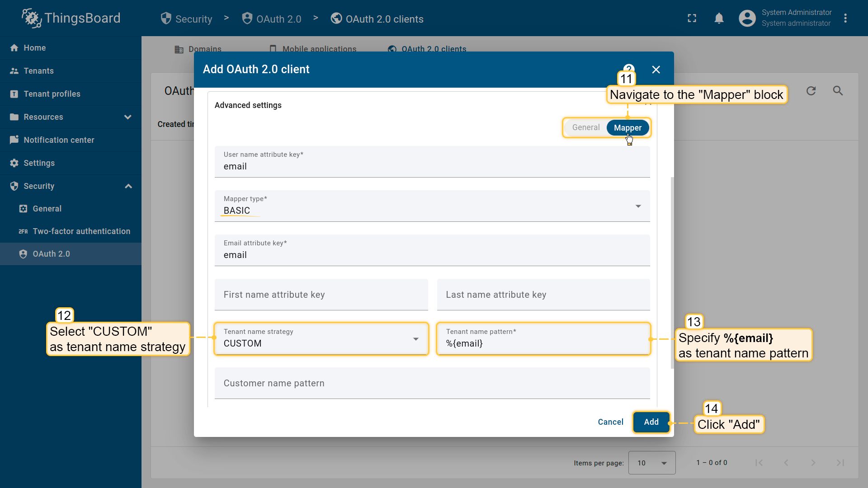Viewport: 868px width, 488px height.
Task: Open Two-factor authentication sidebar item
Action: (81, 231)
